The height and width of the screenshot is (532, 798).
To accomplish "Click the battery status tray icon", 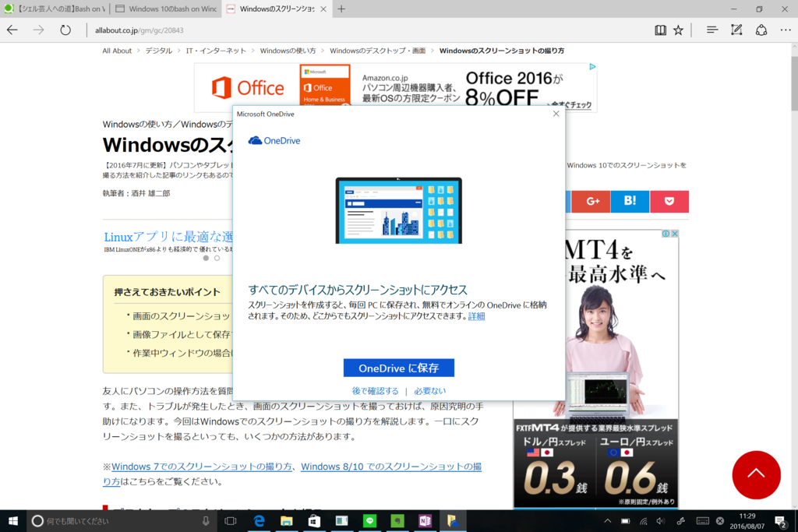I will point(626,521).
